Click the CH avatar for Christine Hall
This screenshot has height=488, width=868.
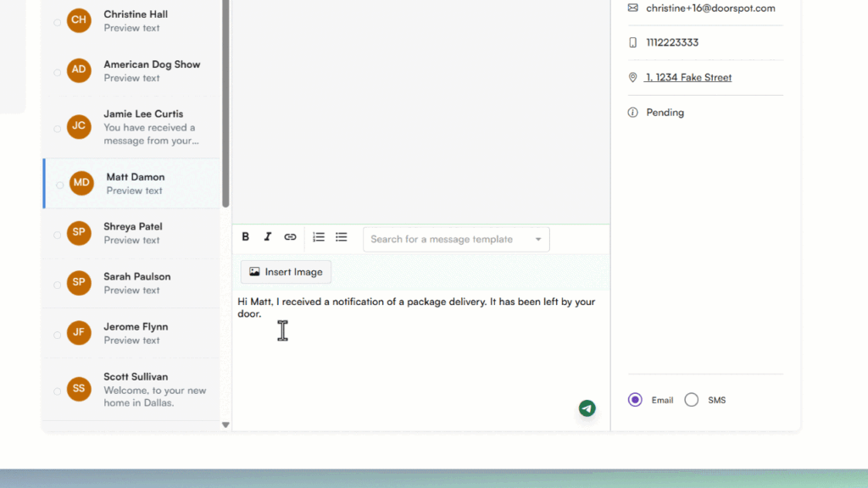(79, 19)
